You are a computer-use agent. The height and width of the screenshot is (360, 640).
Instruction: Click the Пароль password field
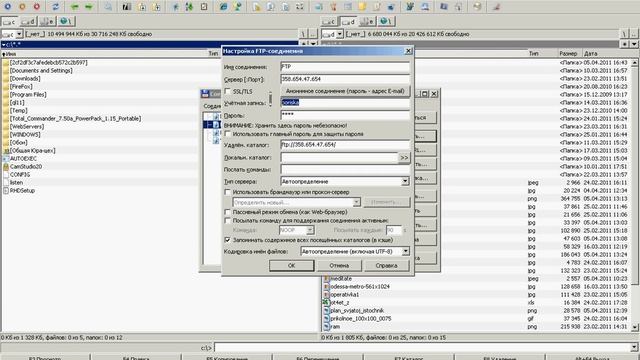pos(345,116)
